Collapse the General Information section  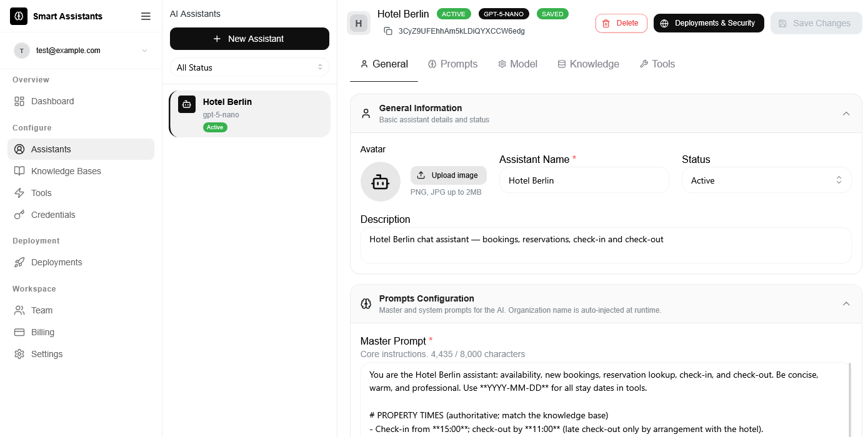pyautogui.click(x=846, y=114)
